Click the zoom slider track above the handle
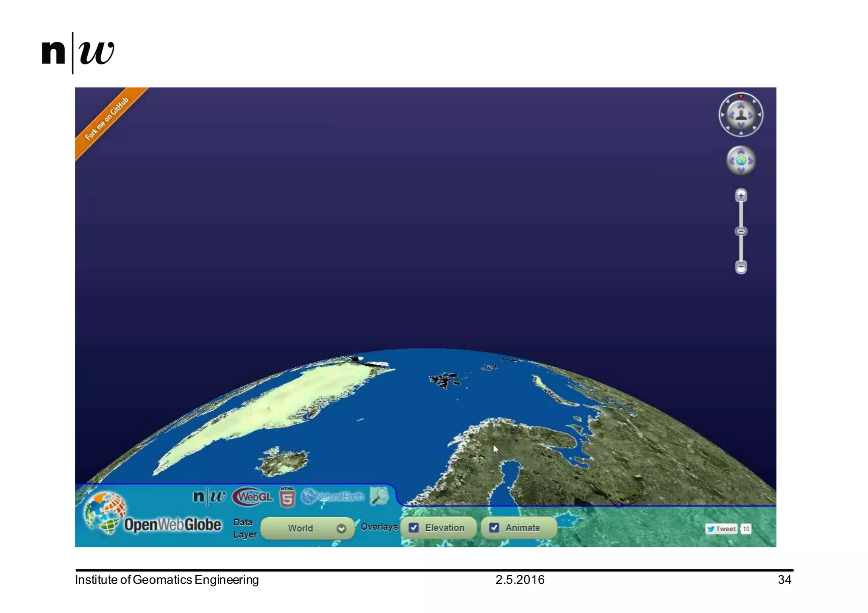This screenshot has height=613, width=868. pos(741,214)
